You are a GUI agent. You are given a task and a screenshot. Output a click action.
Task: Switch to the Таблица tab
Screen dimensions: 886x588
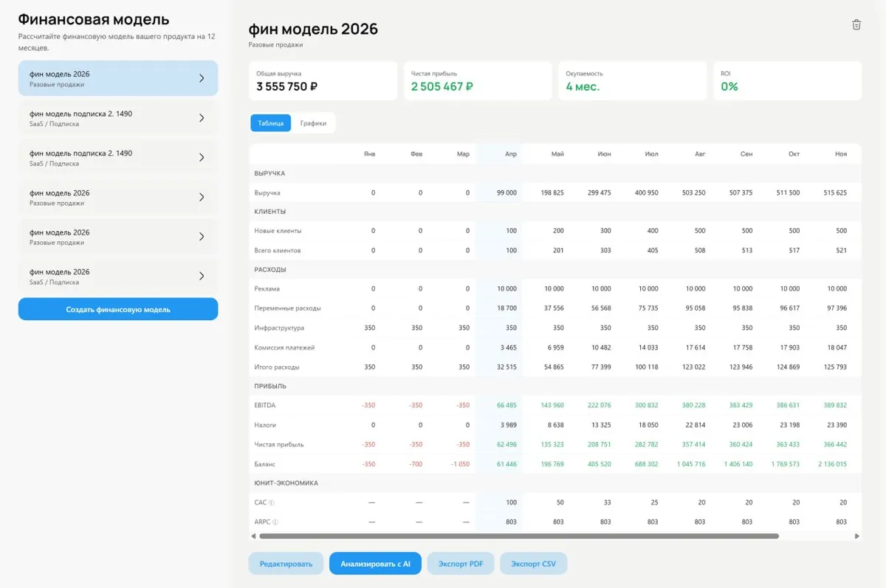271,123
